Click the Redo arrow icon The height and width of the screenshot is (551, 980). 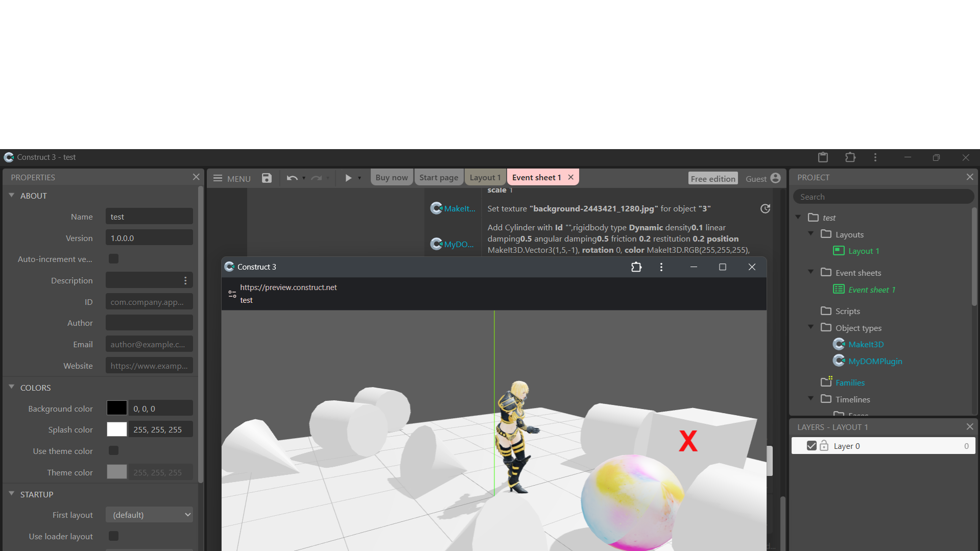(317, 178)
